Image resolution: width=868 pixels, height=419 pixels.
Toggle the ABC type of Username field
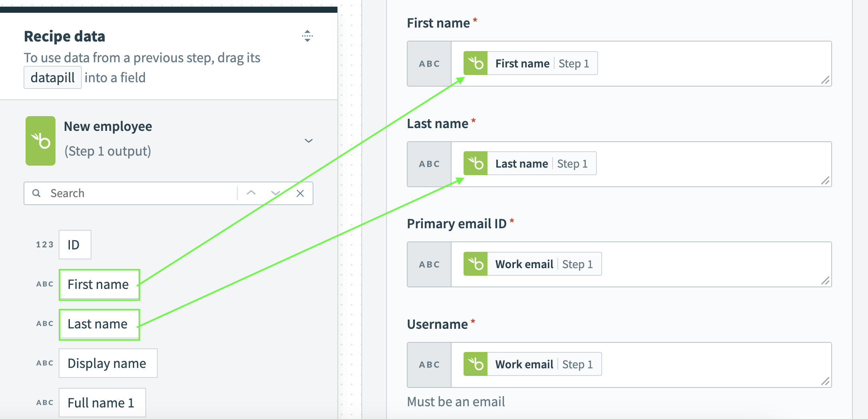429,365
